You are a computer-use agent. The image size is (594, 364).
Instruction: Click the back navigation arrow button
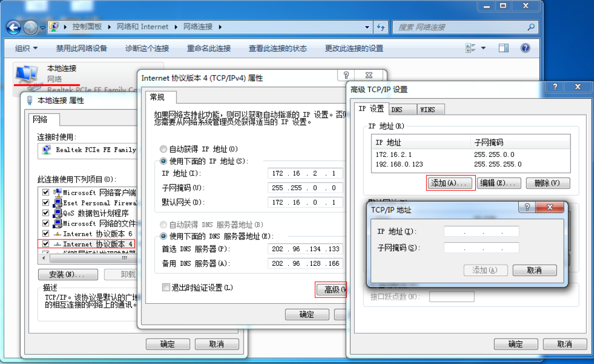(x=13, y=27)
